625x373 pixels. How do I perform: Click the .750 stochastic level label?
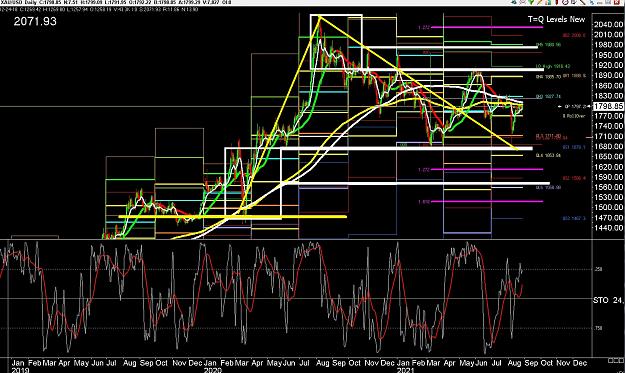pyautogui.click(x=598, y=328)
